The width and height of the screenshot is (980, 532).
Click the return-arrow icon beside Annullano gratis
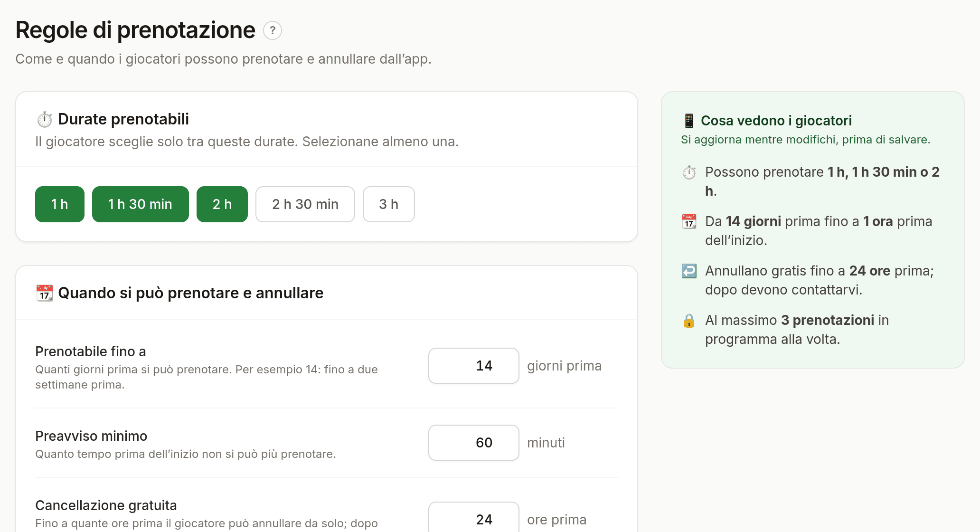689,271
